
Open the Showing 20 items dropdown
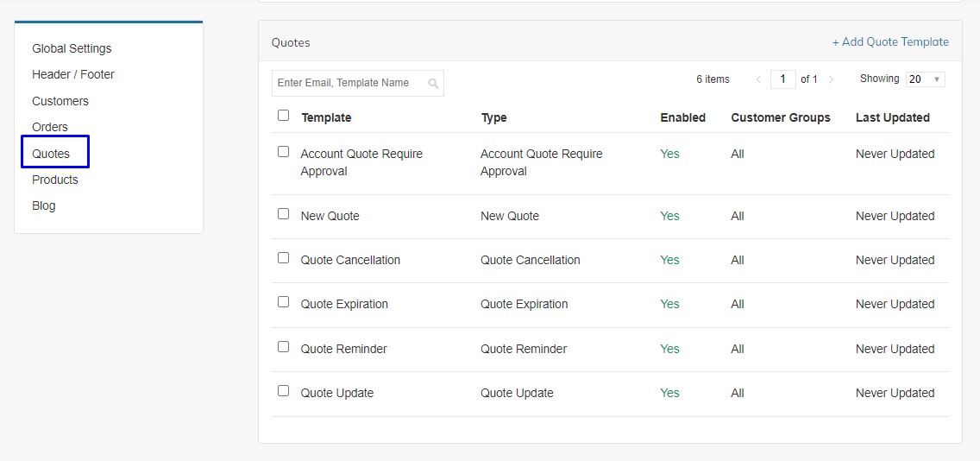click(x=925, y=79)
